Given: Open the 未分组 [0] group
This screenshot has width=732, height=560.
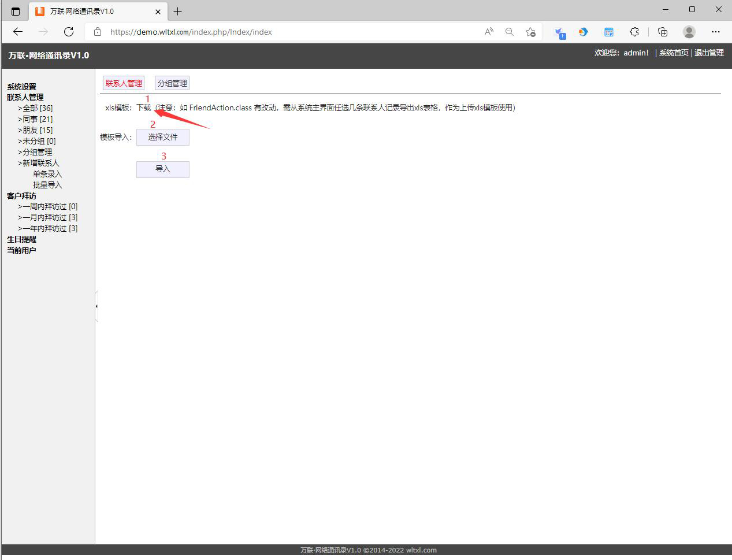Looking at the screenshot, I should [37, 141].
